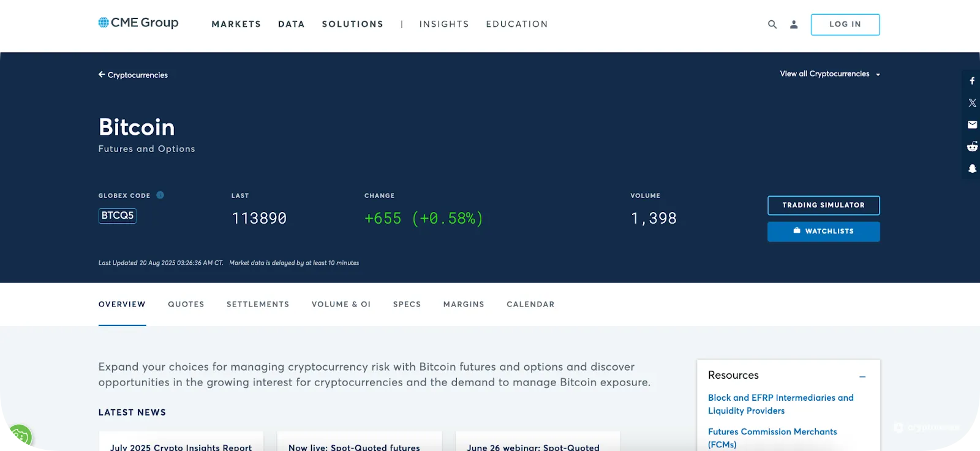The image size is (980, 451).
Task: Share page via Facebook icon
Action: tap(972, 81)
